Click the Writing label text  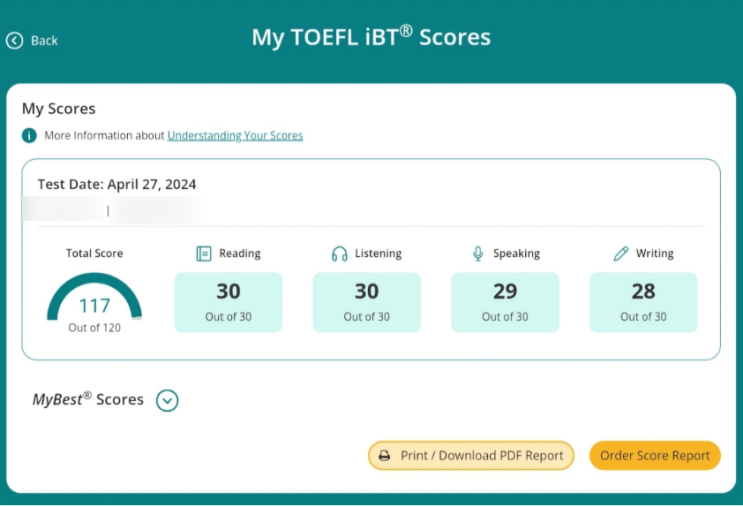pos(655,254)
